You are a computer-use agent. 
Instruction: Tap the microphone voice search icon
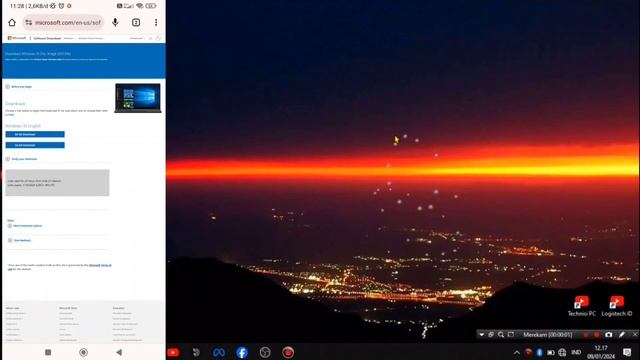click(115, 22)
